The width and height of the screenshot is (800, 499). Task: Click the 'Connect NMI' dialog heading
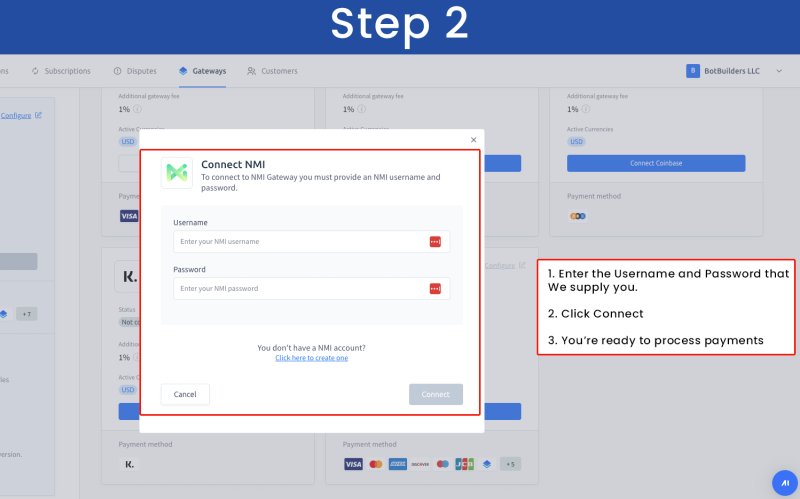[233, 164]
